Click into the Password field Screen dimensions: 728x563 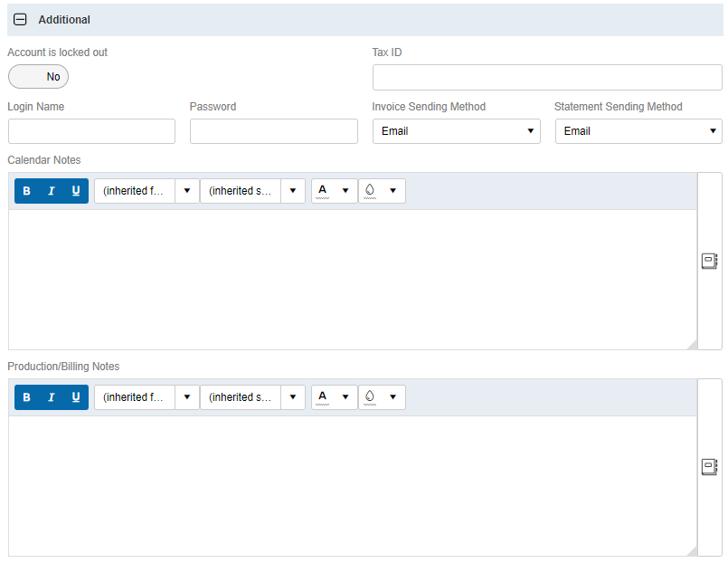tap(273, 131)
